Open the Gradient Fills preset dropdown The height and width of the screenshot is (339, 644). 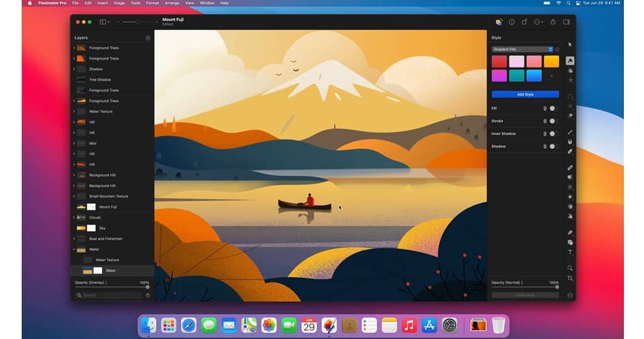point(522,49)
